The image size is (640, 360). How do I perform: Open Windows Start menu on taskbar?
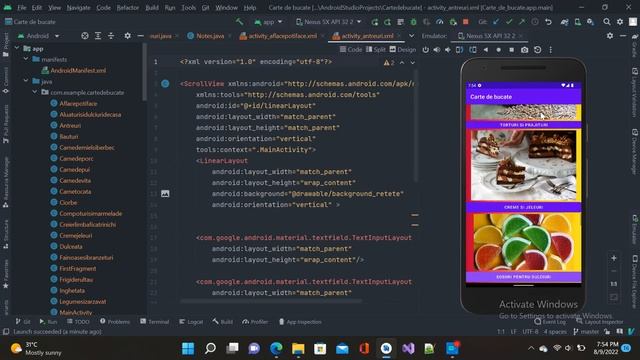pos(188,349)
